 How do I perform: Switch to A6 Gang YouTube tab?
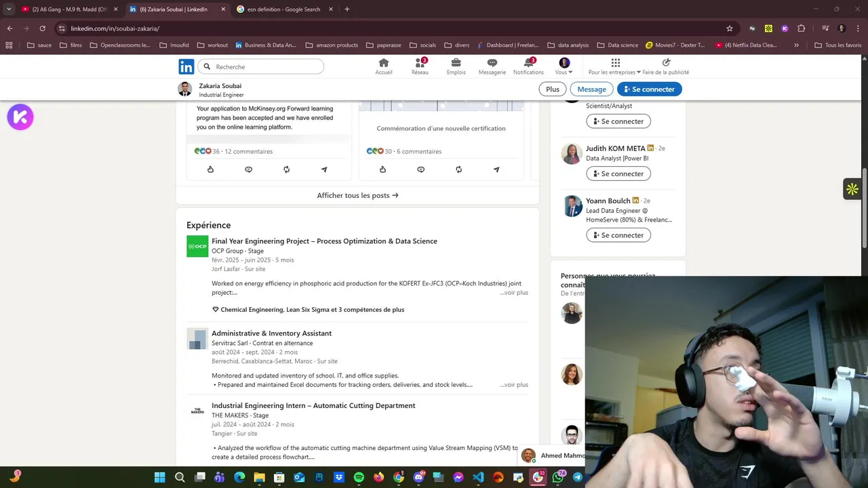tap(70, 9)
